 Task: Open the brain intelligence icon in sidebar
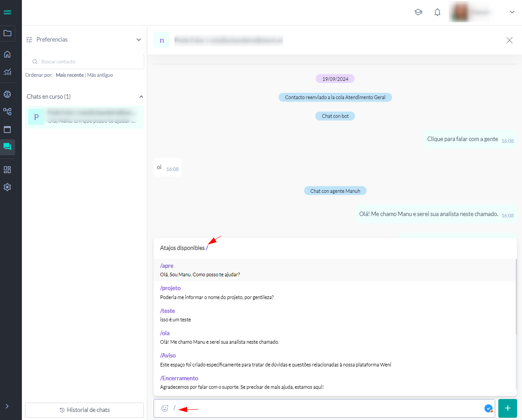[7, 94]
